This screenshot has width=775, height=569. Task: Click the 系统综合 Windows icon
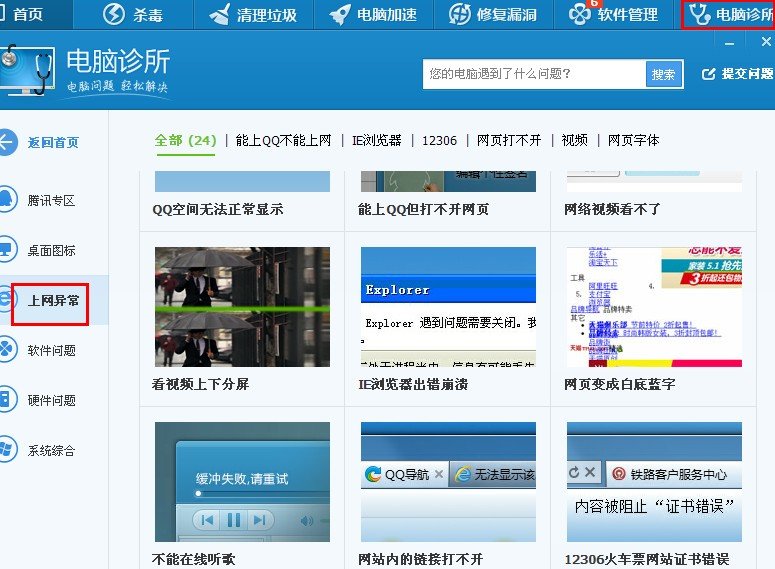click(x=7, y=449)
